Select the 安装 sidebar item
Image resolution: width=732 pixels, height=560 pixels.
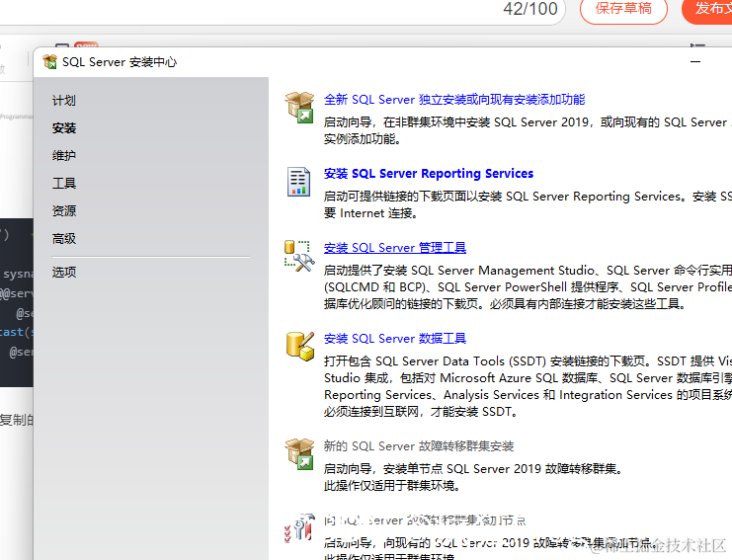click(x=64, y=127)
